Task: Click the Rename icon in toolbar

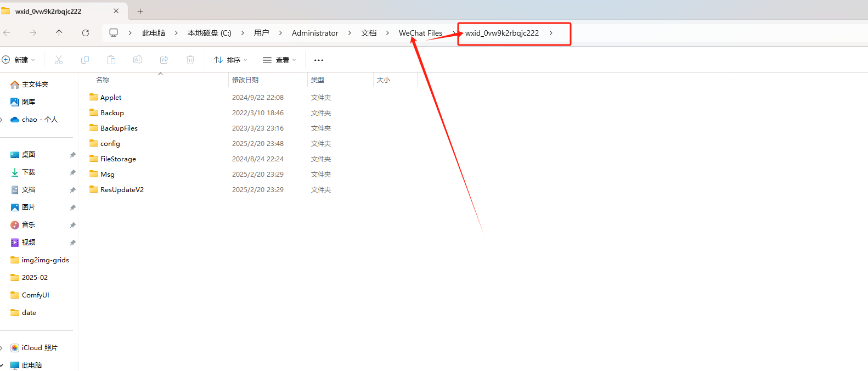Action: tap(138, 60)
